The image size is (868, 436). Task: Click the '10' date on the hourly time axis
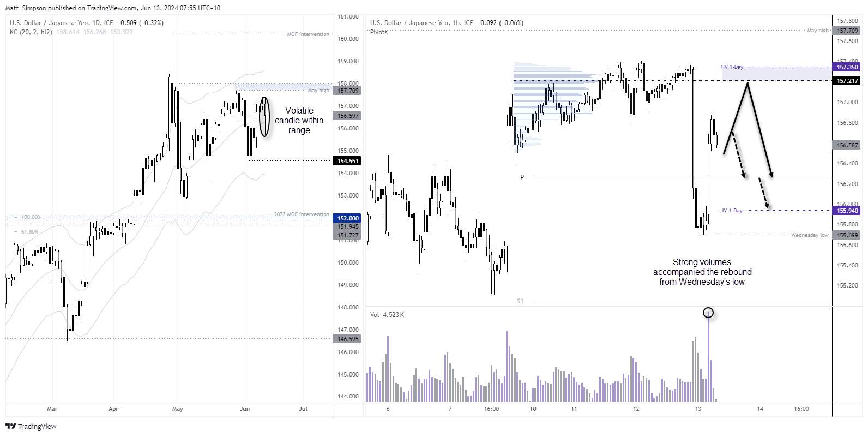(x=533, y=409)
